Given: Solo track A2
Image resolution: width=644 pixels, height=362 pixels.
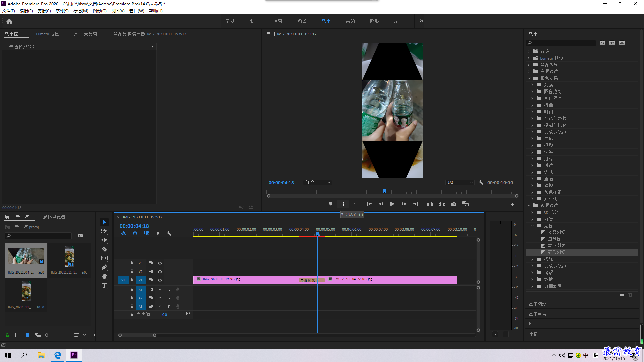Looking at the screenshot, I should 169,298.
